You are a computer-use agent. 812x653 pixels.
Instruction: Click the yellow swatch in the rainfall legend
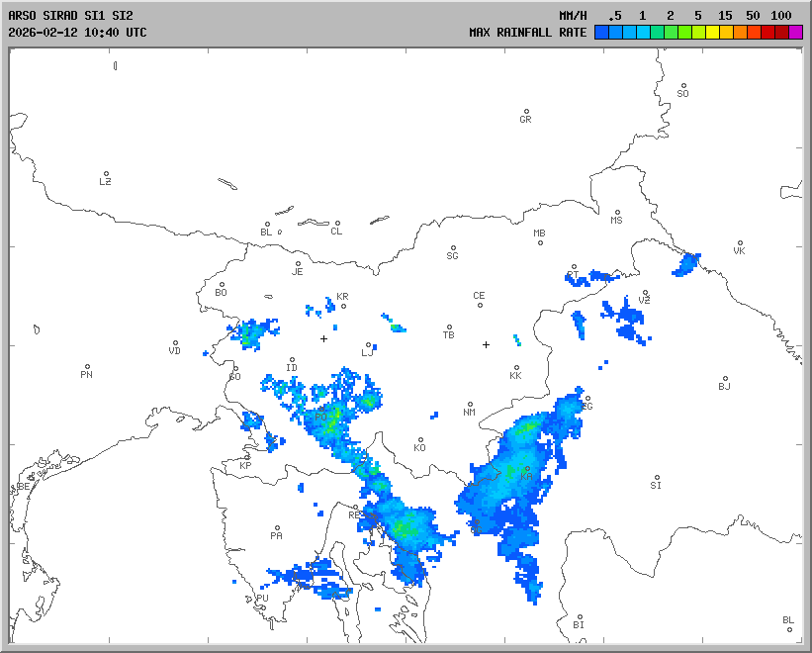click(712, 33)
